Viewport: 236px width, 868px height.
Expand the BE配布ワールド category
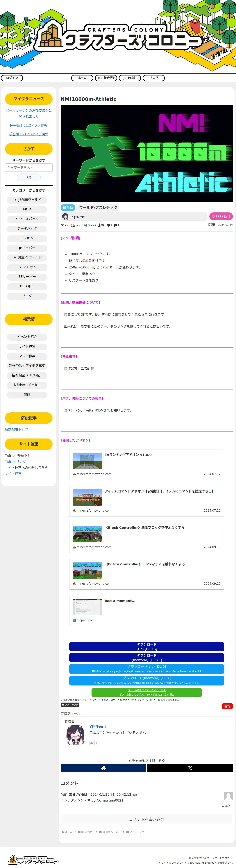click(x=27, y=257)
